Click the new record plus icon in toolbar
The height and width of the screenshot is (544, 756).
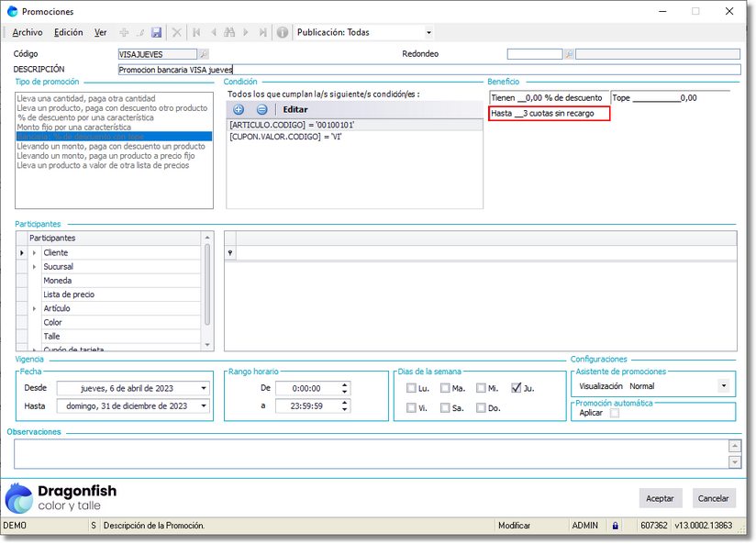124,32
